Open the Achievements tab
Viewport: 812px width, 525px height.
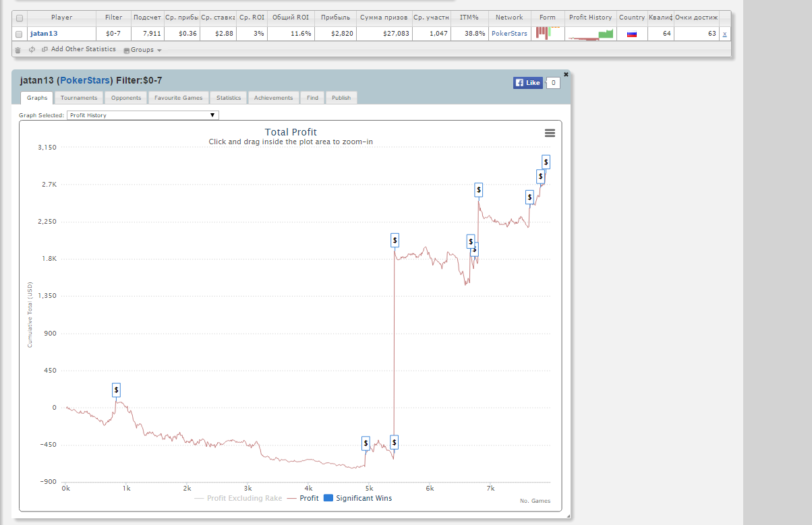[x=273, y=98]
